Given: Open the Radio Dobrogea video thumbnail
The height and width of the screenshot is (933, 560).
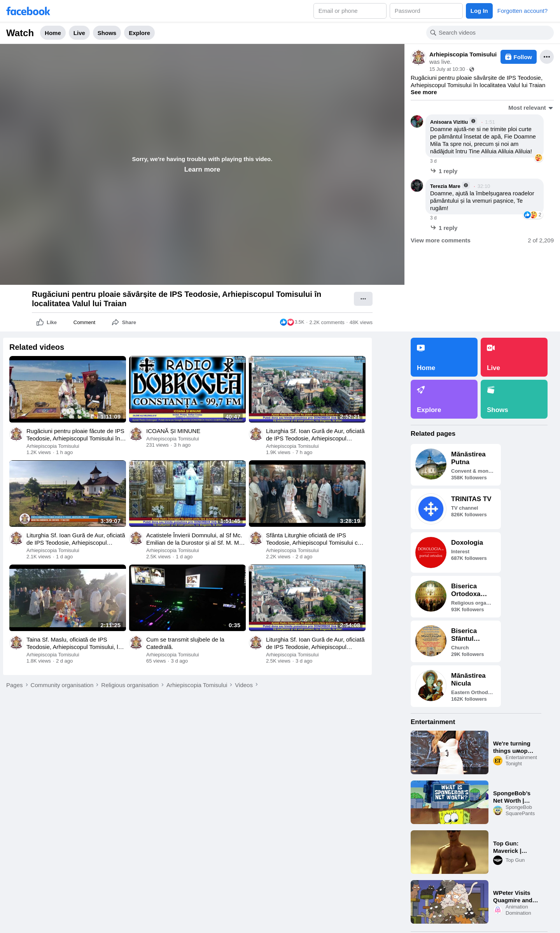Looking at the screenshot, I should pos(187,389).
